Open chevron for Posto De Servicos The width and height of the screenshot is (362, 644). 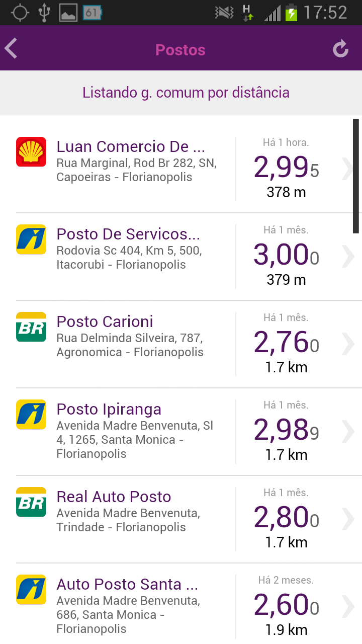coord(348,257)
